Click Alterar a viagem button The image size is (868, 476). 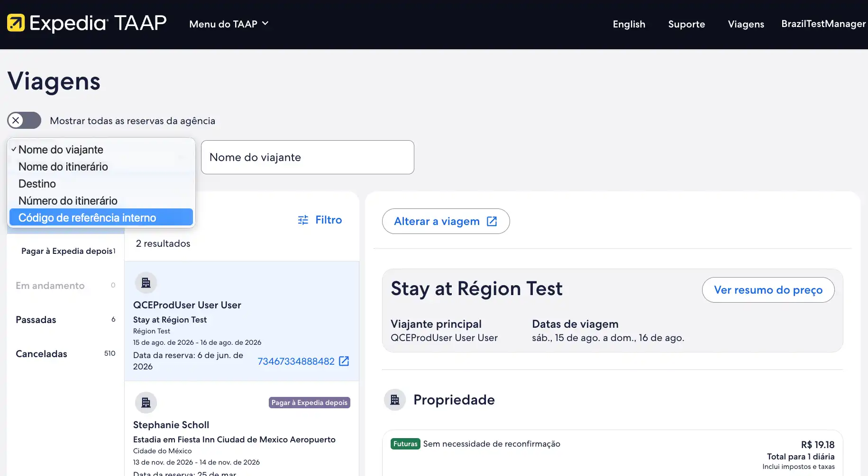[446, 221]
